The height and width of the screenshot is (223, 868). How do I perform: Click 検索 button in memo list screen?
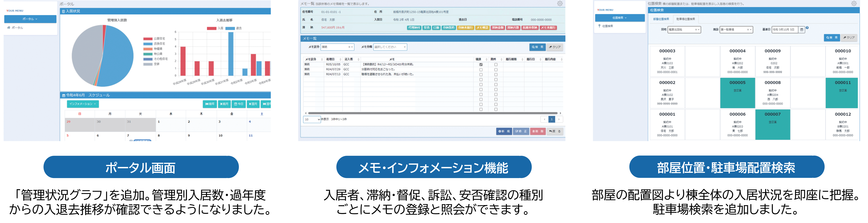537,47
